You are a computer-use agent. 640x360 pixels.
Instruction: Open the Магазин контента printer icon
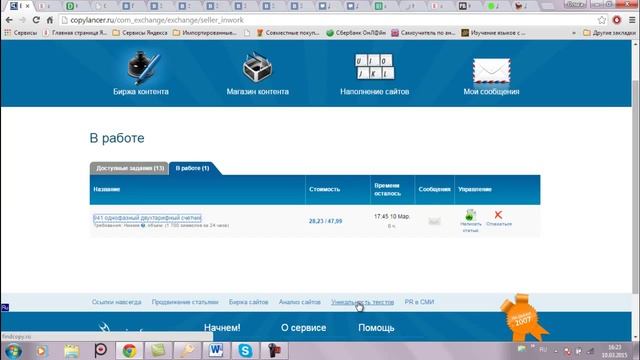(257, 67)
